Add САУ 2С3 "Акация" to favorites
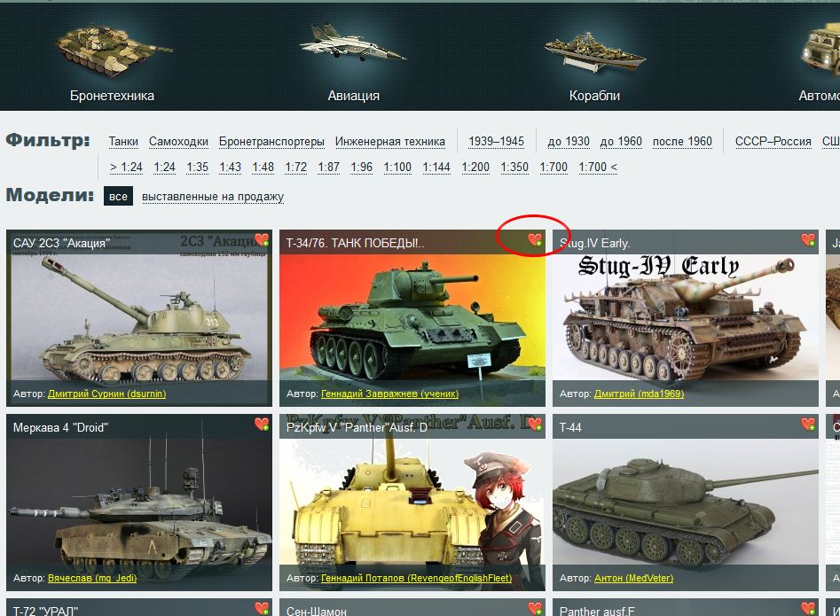 pos(261,240)
